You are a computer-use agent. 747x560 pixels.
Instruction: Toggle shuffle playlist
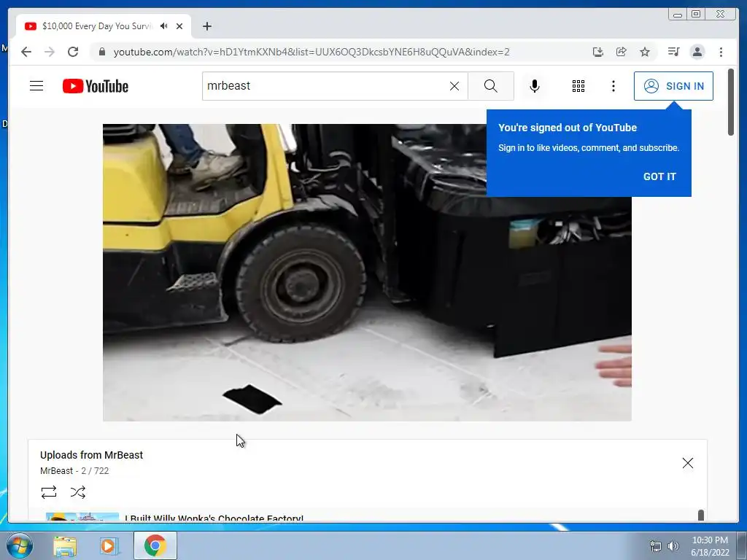[x=77, y=491]
